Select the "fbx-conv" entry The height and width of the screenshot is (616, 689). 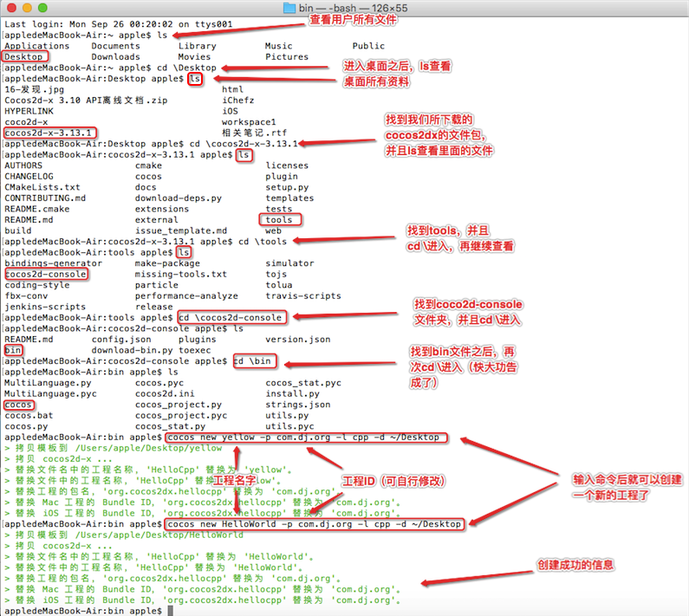pos(26,295)
